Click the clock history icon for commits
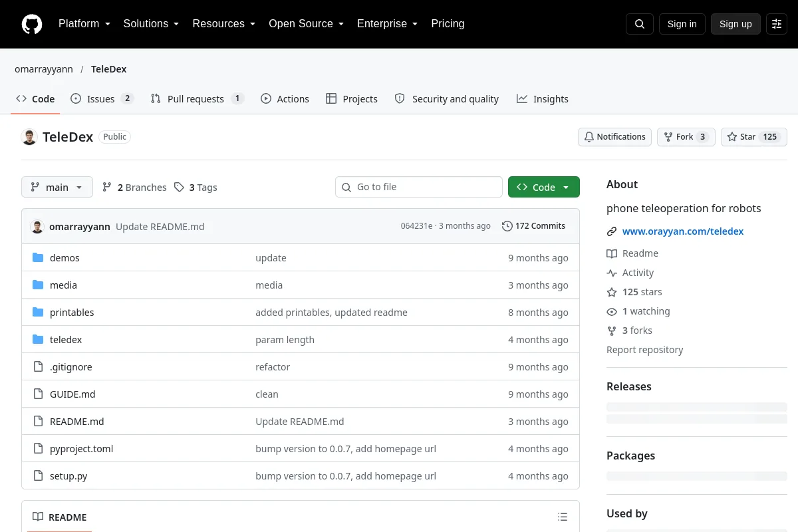The width and height of the screenshot is (798, 532). (507, 226)
